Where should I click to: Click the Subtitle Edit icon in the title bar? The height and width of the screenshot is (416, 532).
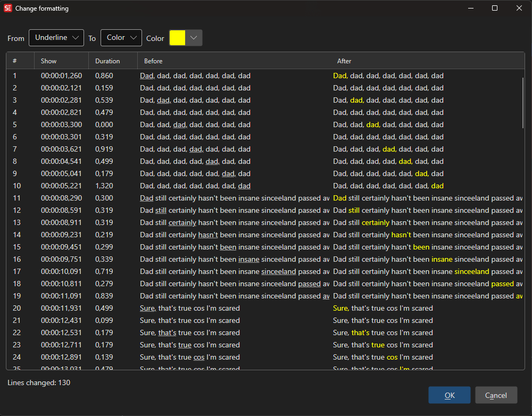point(7,8)
